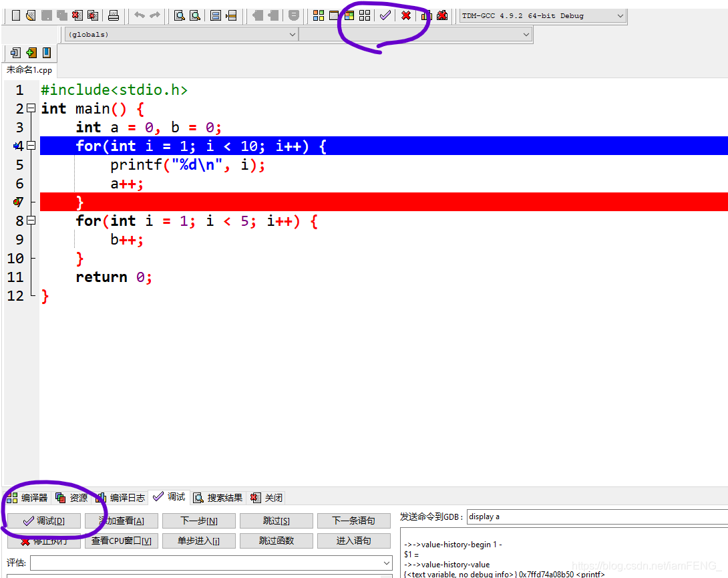Image resolution: width=728 pixels, height=578 pixels.
Task: Compile the program with four-color squares icon
Action: [x=319, y=16]
